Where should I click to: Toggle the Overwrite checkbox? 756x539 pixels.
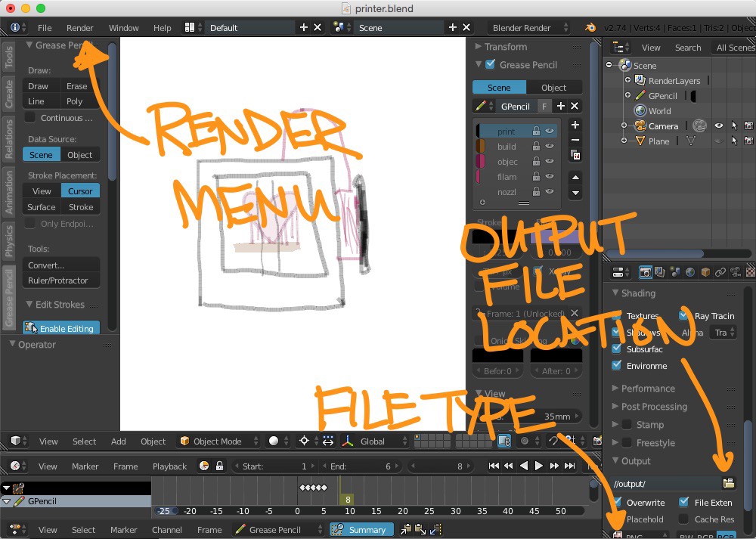(x=617, y=502)
